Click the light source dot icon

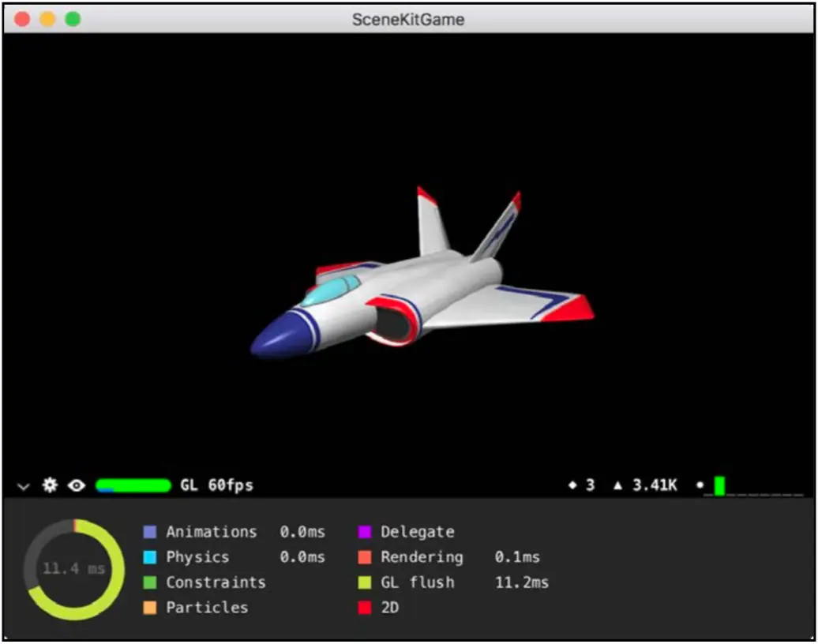point(700,485)
